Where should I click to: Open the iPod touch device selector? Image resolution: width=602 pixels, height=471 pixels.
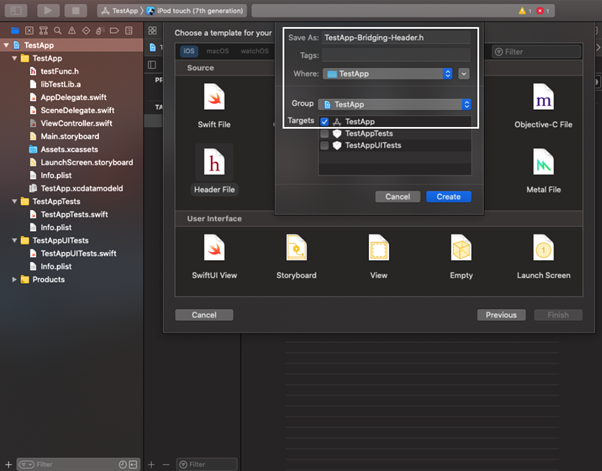pyautogui.click(x=195, y=11)
